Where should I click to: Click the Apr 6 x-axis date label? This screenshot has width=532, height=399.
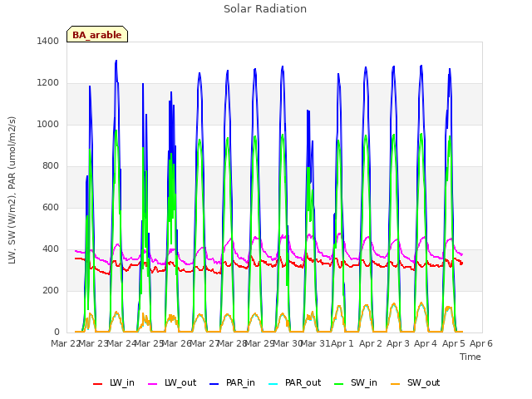click(x=481, y=343)
